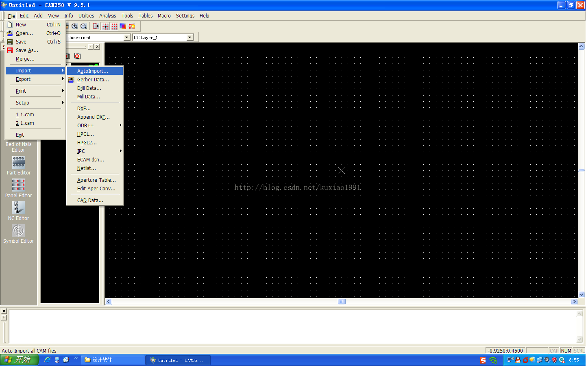The image size is (588, 366).
Task: Click the QQ penguin tray icon
Action: coord(518,360)
